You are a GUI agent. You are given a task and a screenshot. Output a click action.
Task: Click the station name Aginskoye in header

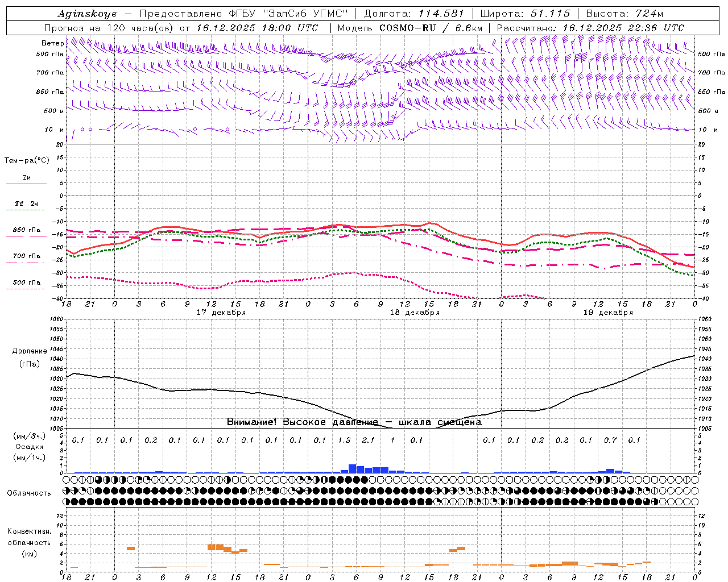[x=87, y=14]
